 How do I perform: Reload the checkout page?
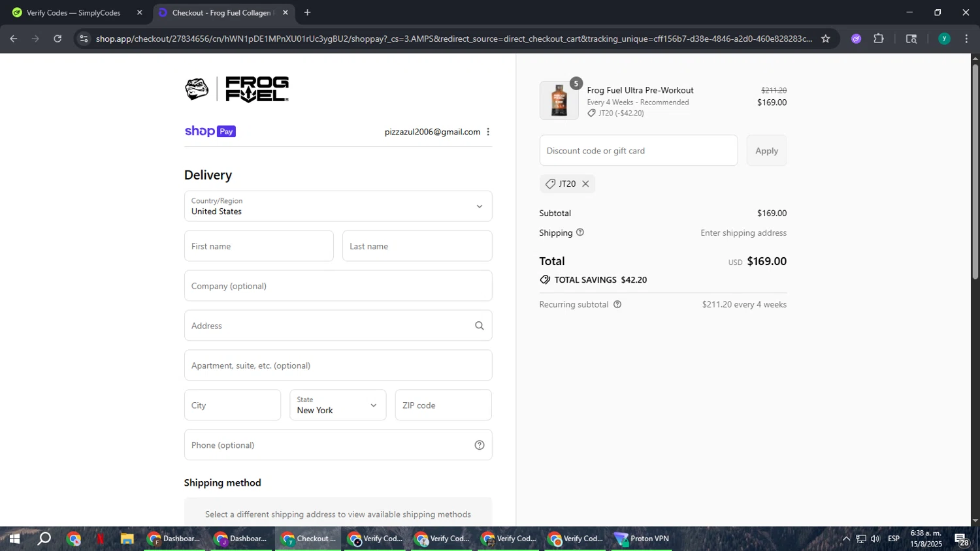pyautogui.click(x=57, y=39)
